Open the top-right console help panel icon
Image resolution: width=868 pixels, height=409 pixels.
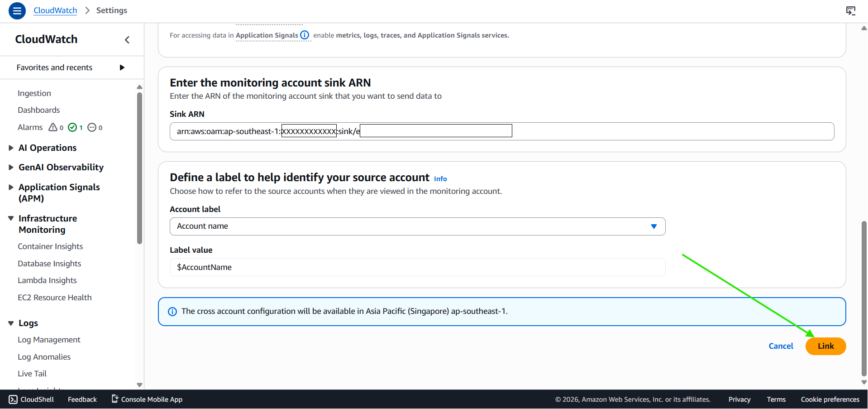851,10
